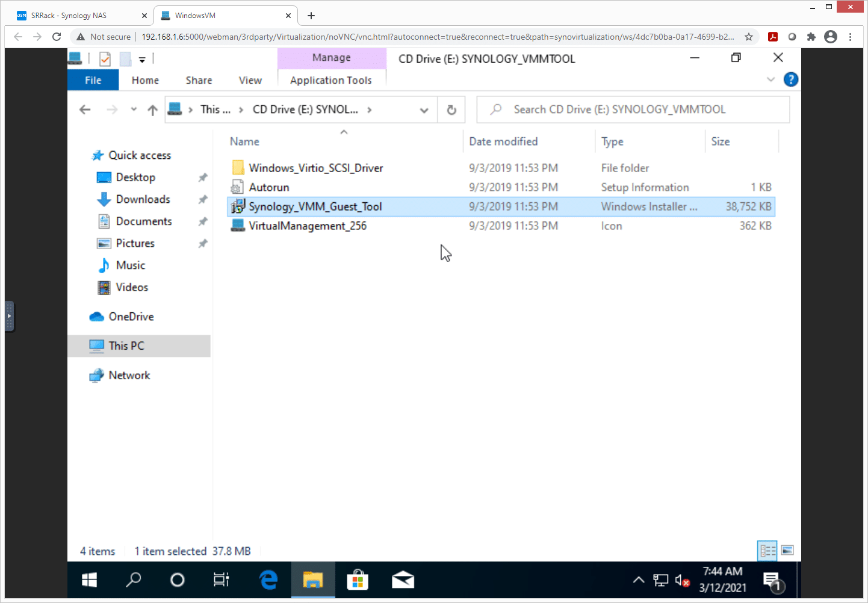
Task: Click the Windows_Virtio_SCSI_Driver folder icon
Action: click(238, 168)
